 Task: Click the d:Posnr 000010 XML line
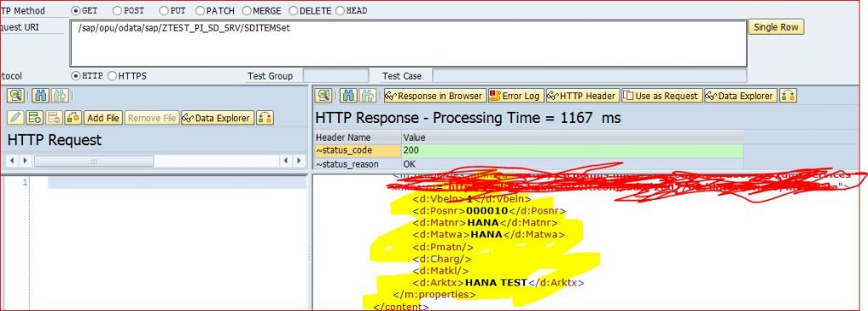(489, 211)
